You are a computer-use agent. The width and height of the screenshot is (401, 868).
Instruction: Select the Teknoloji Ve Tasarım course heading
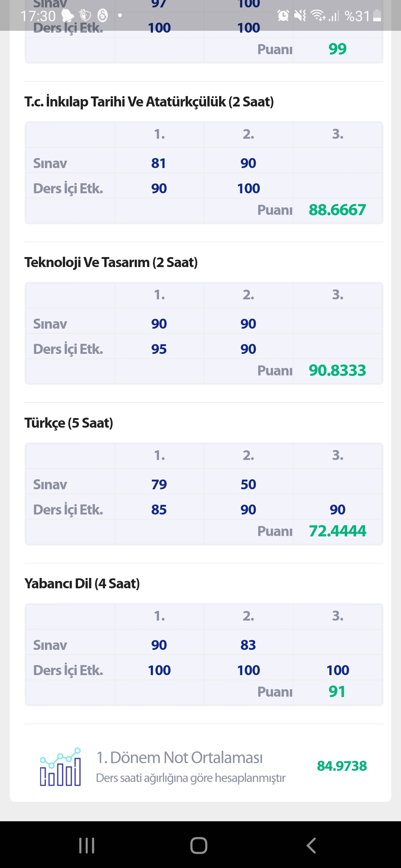pos(111,262)
